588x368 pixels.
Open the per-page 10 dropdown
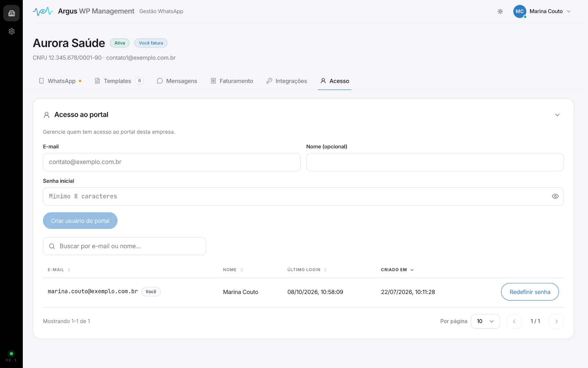(485, 321)
